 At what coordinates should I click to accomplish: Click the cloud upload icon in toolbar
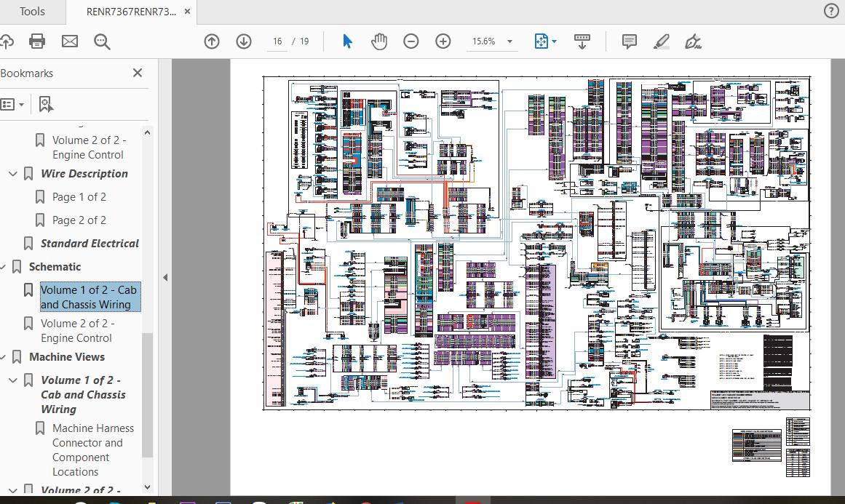[7, 41]
